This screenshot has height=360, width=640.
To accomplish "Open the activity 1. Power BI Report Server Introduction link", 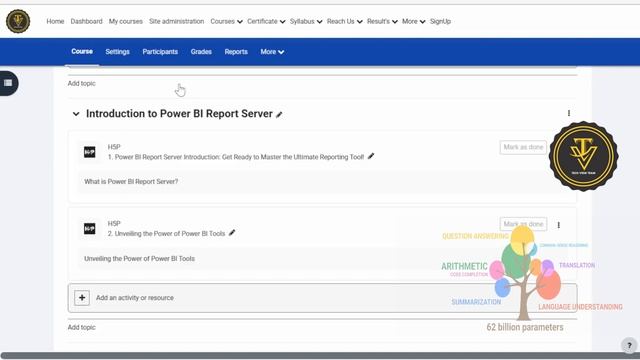I will coord(236,157).
